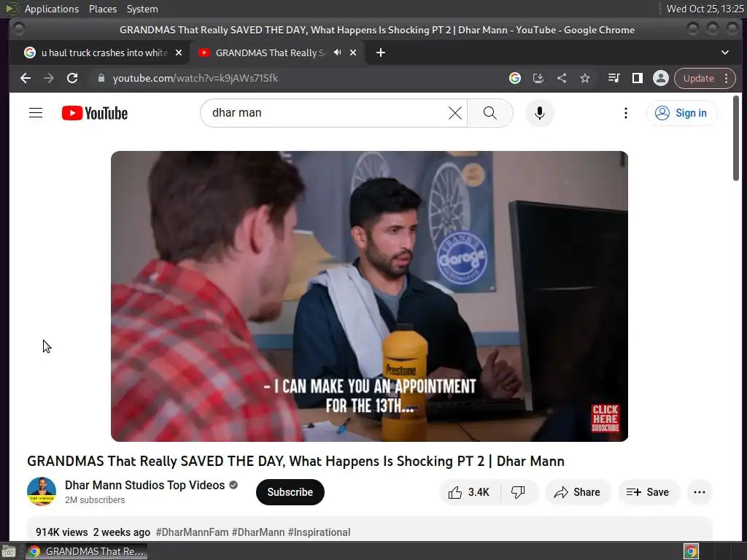Open more actions three-dot menu below video

[x=700, y=492]
